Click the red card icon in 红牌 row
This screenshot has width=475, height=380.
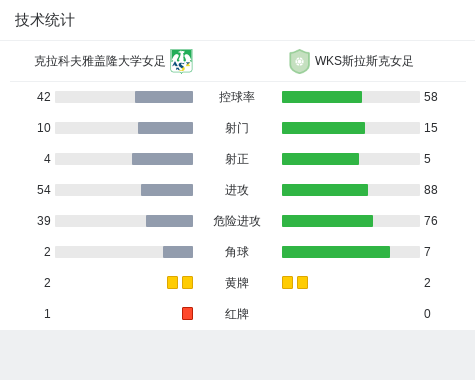(187, 313)
